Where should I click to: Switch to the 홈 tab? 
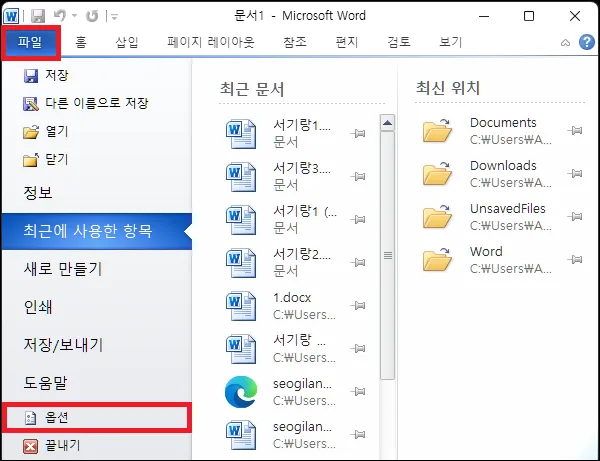[x=81, y=42]
